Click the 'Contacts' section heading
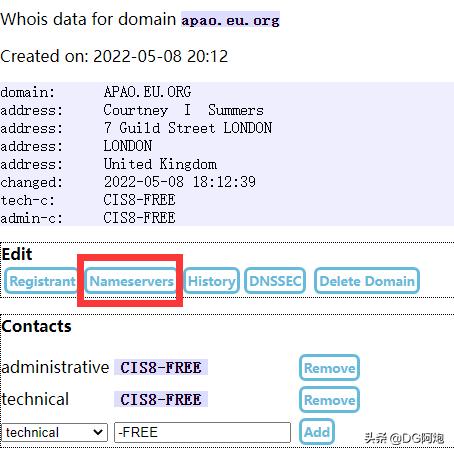The width and height of the screenshot is (454, 454). click(36, 326)
